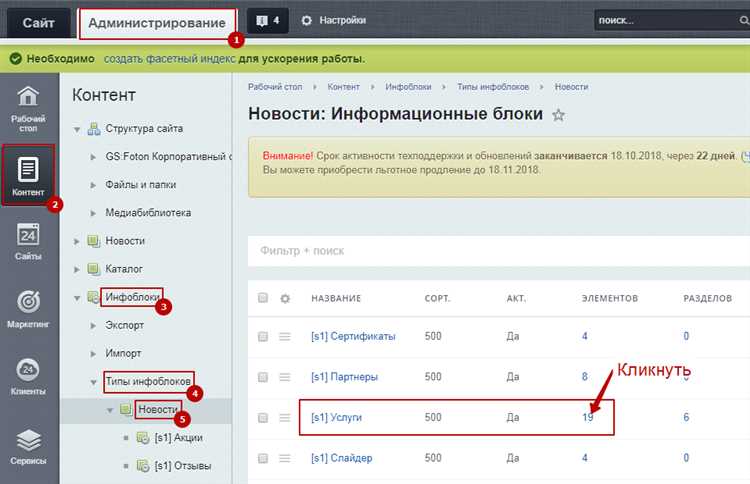
Task: Click создать фасетный индекс link
Action: [x=170, y=59]
